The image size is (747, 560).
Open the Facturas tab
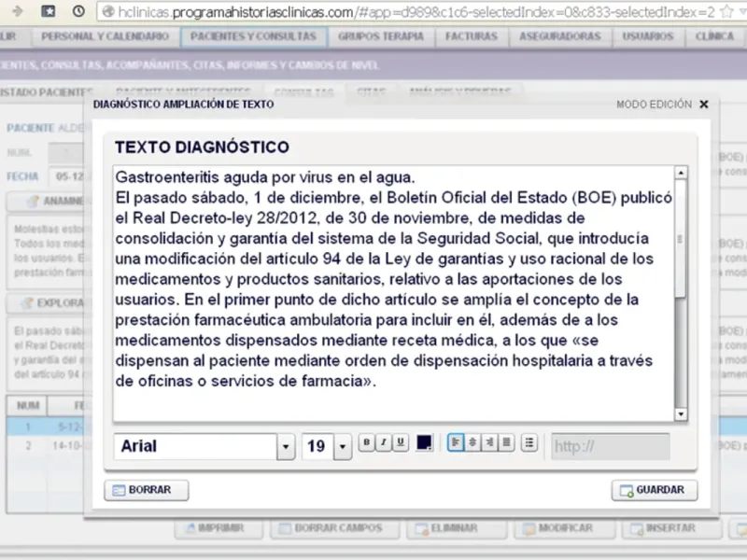click(x=472, y=36)
